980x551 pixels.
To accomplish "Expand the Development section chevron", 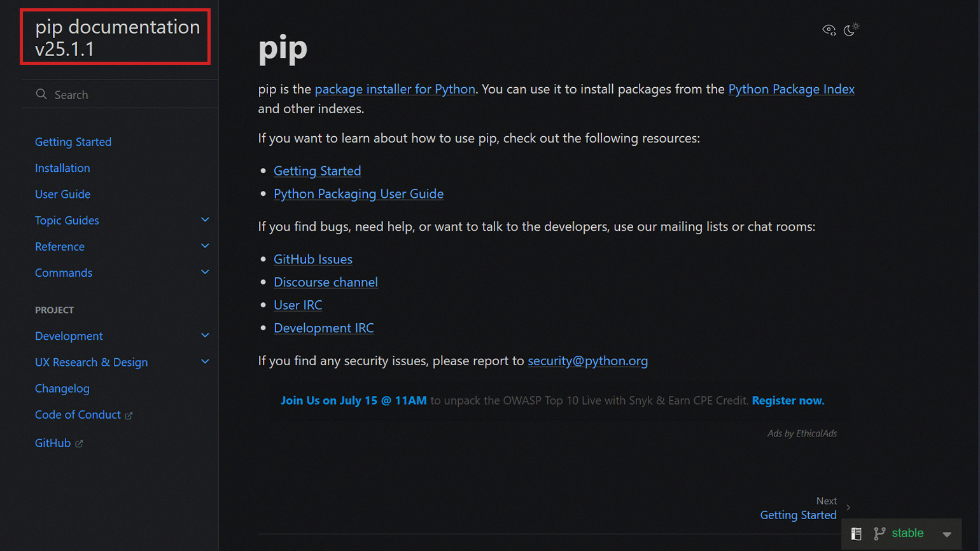I will pos(205,336).
